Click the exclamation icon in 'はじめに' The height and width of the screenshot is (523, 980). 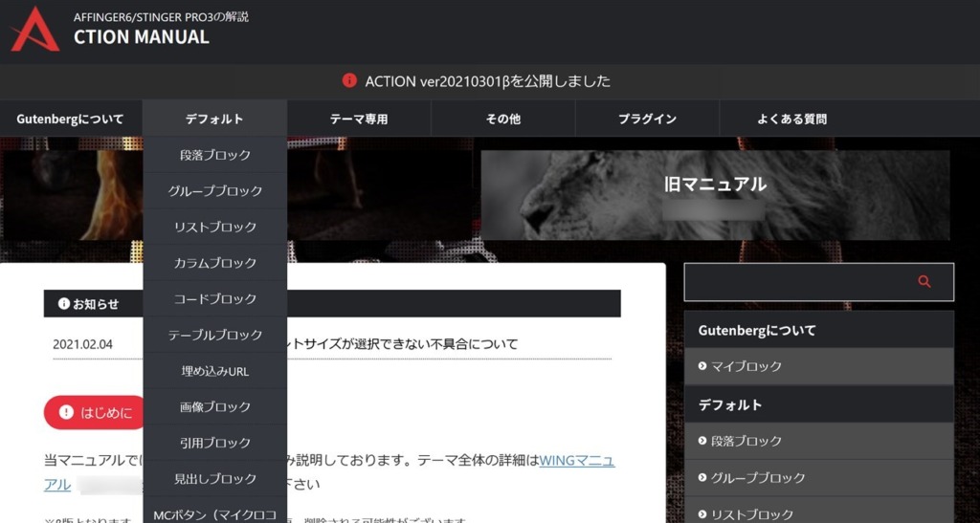click(66, 412)
